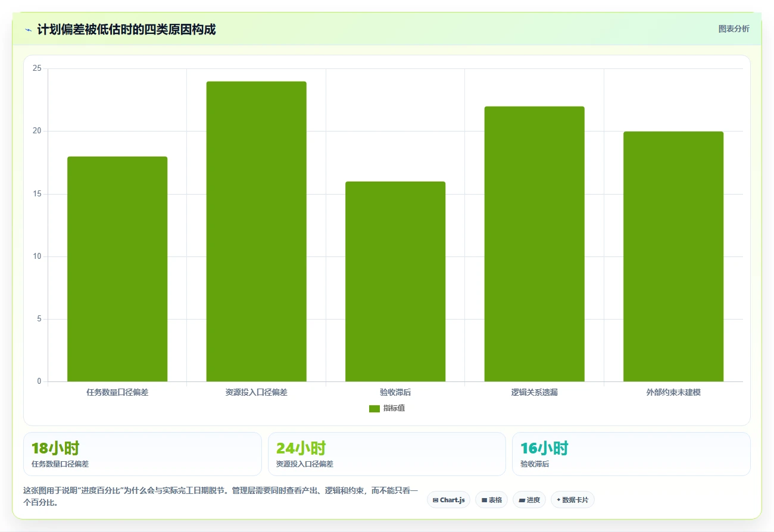Click the 图表分析 label in header

[734, 29]
